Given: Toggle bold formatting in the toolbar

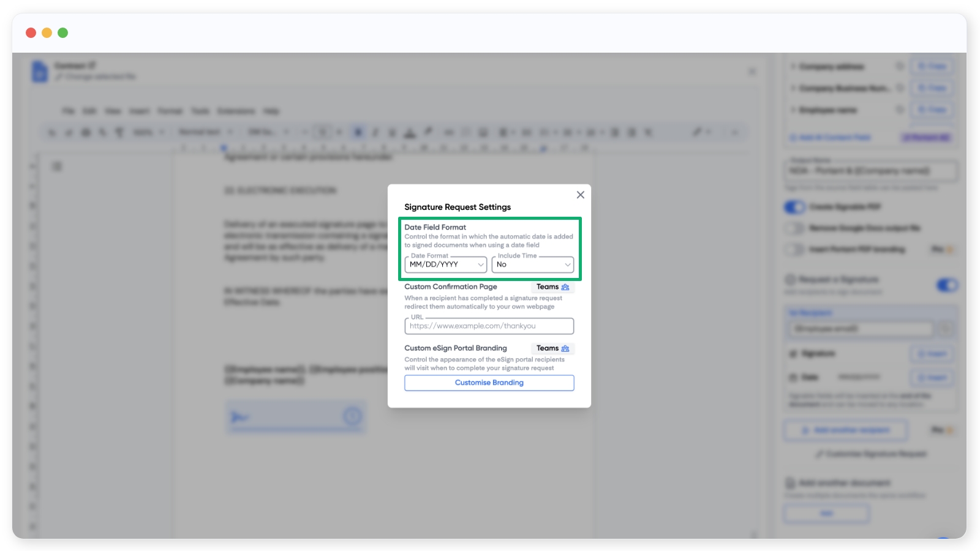Looking at the screenshot, I should [358, 132].
